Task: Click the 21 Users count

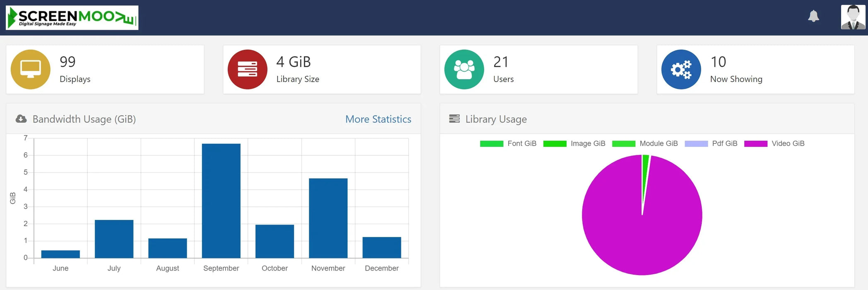Action: tap(500, 62)
